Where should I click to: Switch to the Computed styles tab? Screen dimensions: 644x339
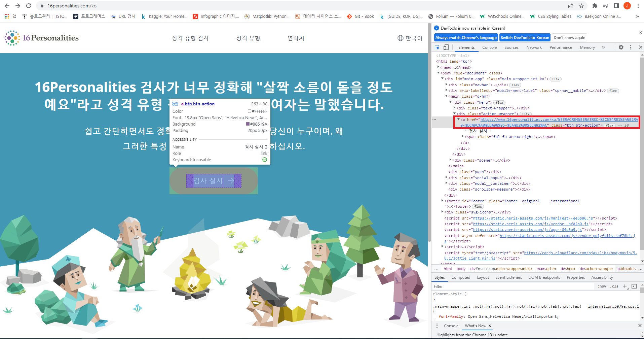pos(461,277)
